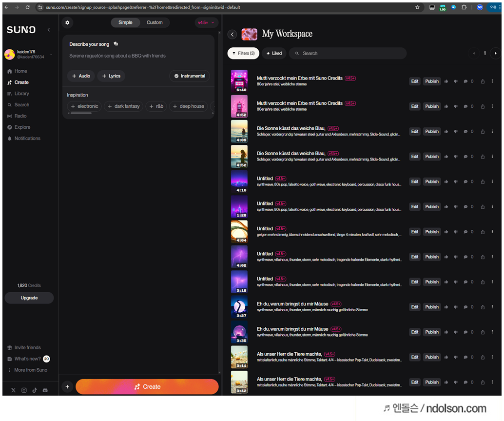This screenshot has height=421, width=504.
Task: Click the dice icon beside Describe your song
Action: tap(116, 44)
